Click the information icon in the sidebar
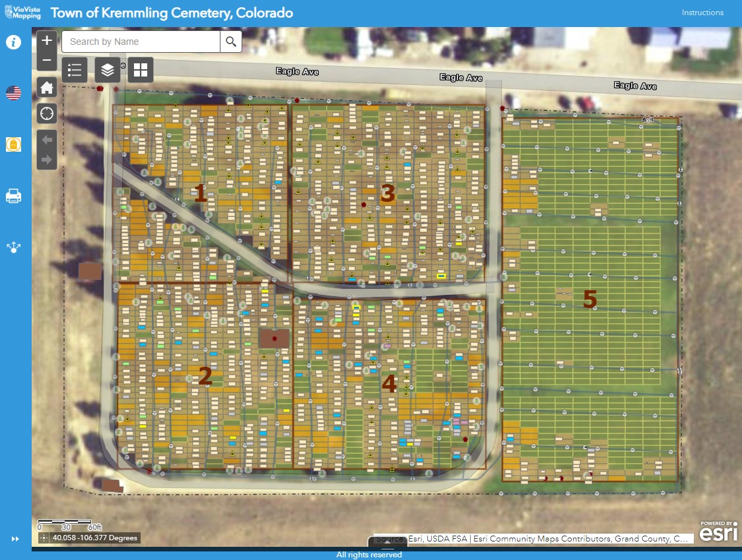 [13, 42]
